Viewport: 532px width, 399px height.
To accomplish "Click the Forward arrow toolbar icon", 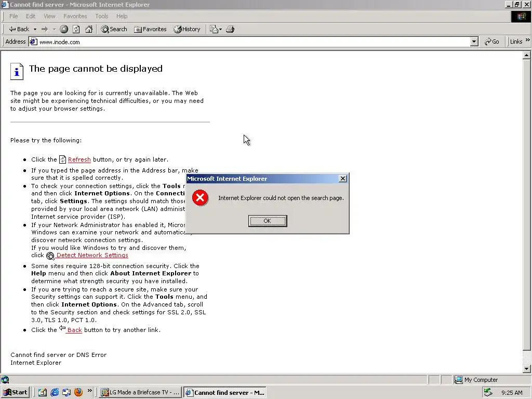I will pyautogui.click(x=45, y=29).
